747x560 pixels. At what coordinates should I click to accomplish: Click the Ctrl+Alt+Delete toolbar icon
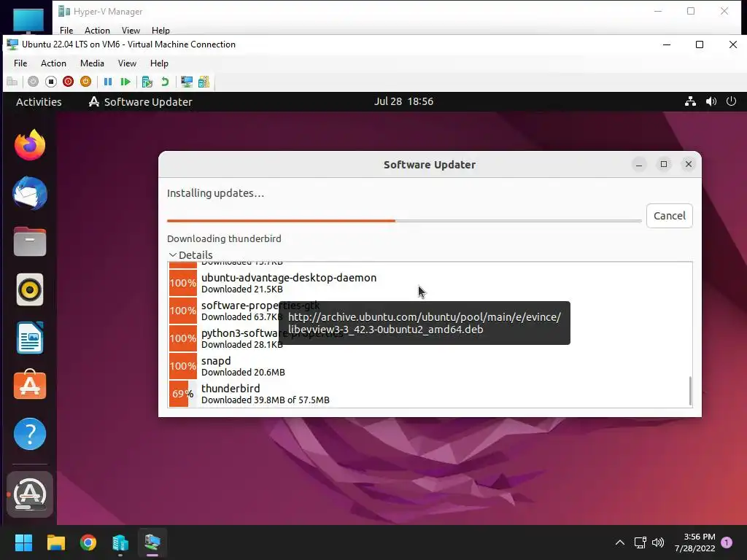[x=12, y=82]
